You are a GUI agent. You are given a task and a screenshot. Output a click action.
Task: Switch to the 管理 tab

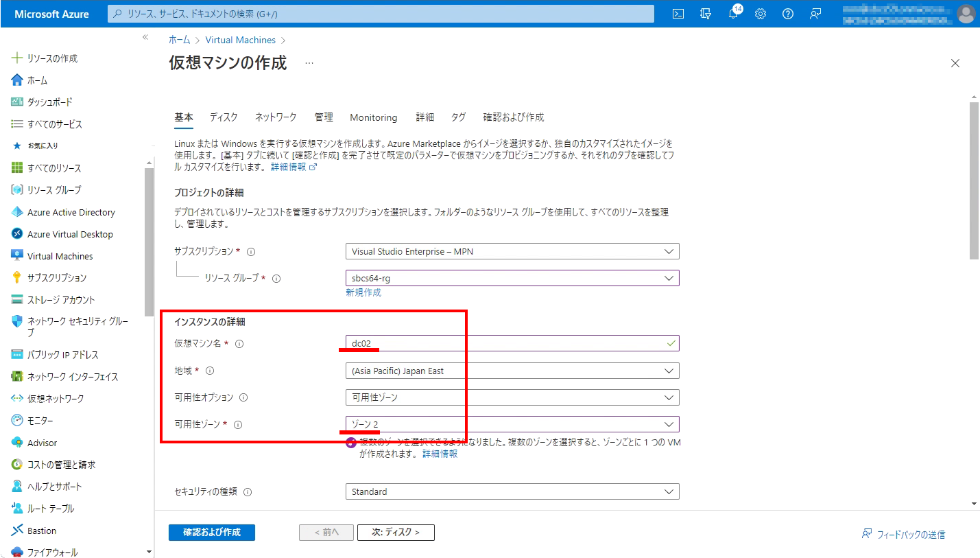[324, 117]
